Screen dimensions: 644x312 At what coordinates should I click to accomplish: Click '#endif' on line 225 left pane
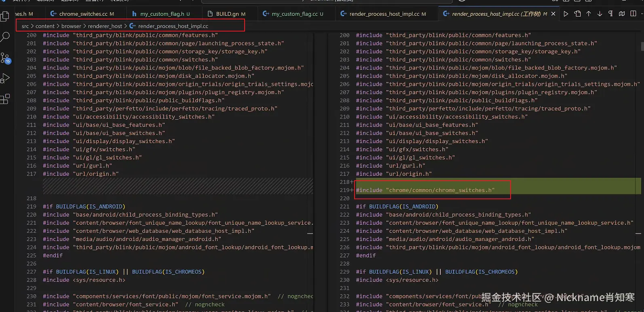pyautogui.click(x=53, y=255)
